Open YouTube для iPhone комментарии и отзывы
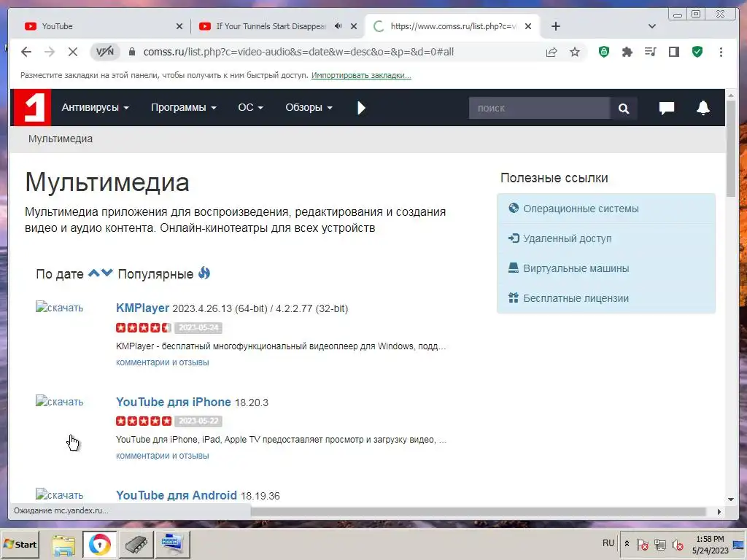Image resolution: width=747 pixels, height=560 pixels. point(163,456)
